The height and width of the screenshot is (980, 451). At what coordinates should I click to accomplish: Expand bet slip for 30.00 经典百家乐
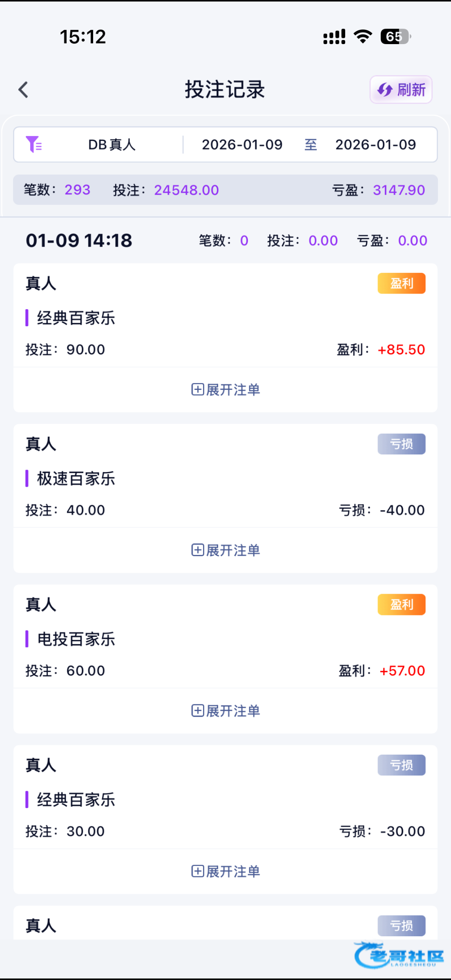pos(225,871)
